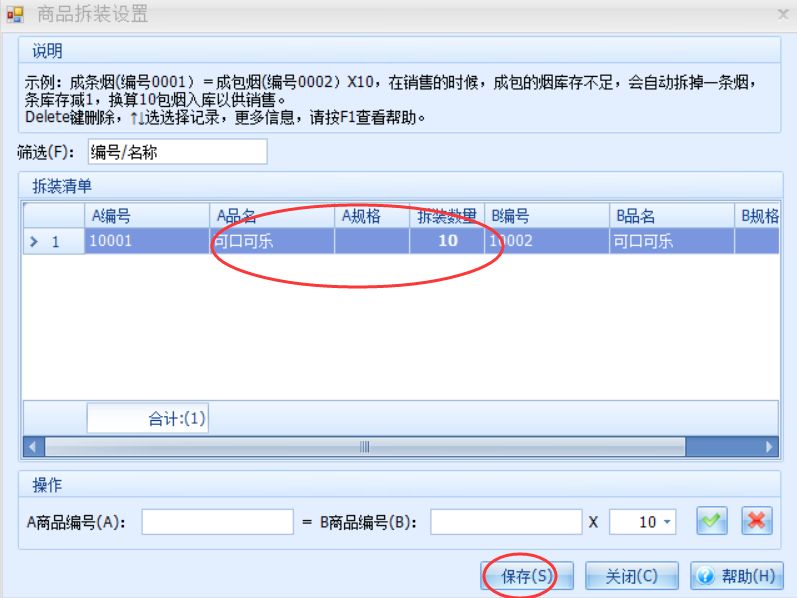Click the green checkmark confirm icon
797x598 pixels.
click(711, 521)
